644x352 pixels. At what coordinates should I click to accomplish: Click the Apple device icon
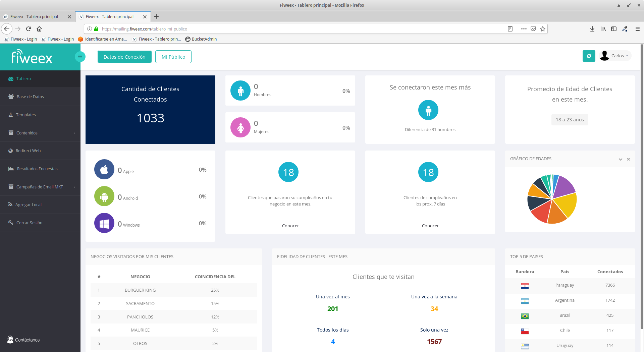click(x=104, y=170)
